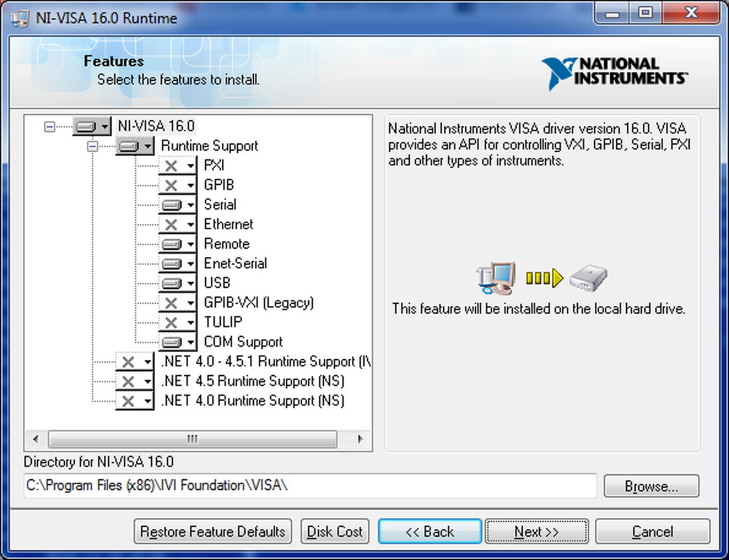Select the NI-VISA 16.0 tree item
Image resolution: width=729 pixels, height=560 pixels.
tap(156, 126)
